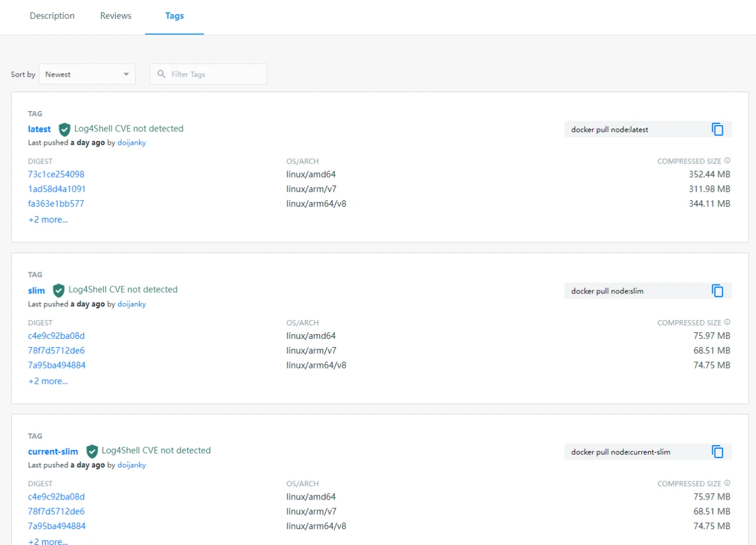Expand +2 more digests under slim tag

click(48, 381)
